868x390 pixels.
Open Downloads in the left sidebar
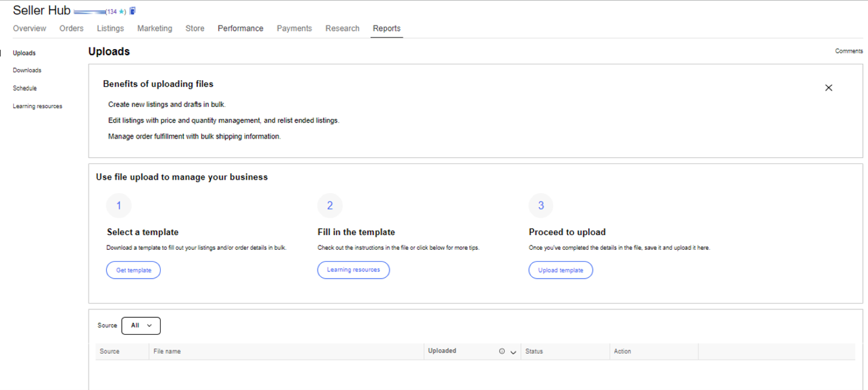pyautogui.click(x=27, y=70)
